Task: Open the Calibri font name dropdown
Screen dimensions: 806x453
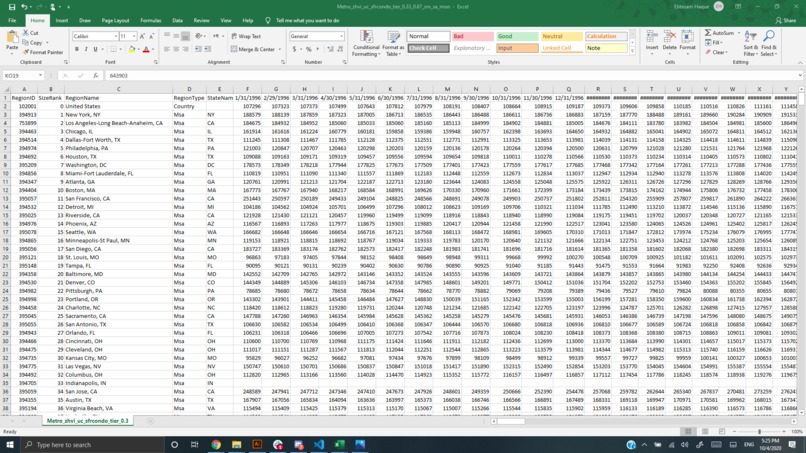Action: [116, 37]
